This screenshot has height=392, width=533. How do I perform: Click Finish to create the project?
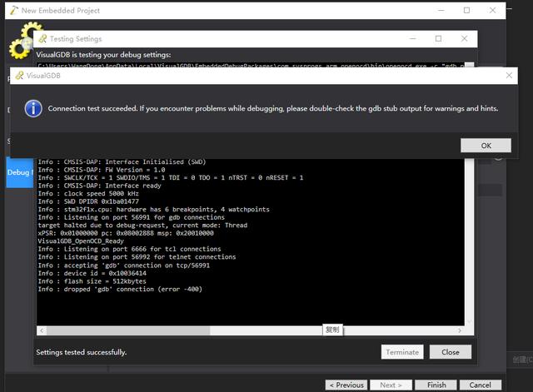coord(436,385)
